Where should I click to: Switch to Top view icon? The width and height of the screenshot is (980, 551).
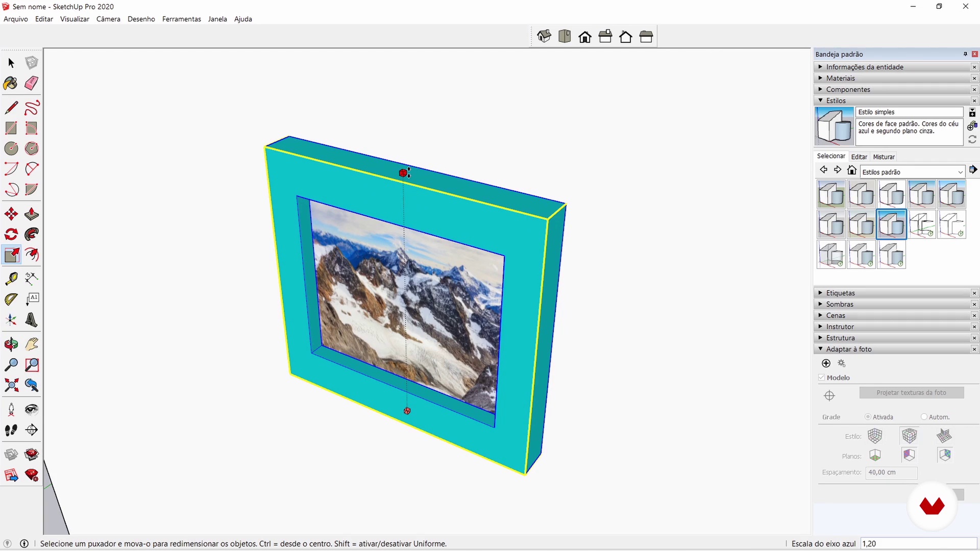coord(565,36)
